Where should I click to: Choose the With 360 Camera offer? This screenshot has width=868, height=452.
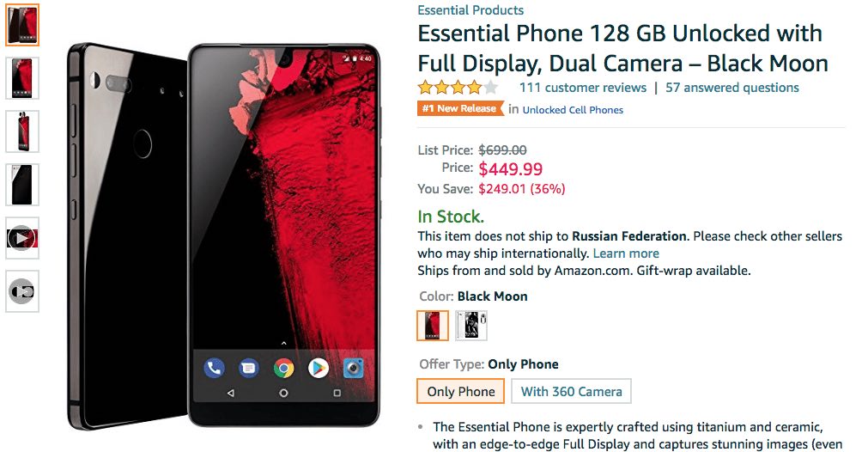[x=571, y=391]
